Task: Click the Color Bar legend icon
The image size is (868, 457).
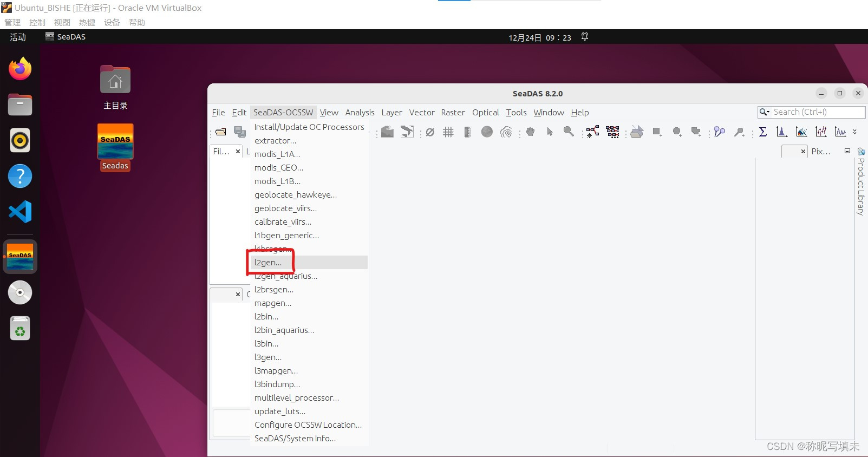Action: (x=467, y=132)
